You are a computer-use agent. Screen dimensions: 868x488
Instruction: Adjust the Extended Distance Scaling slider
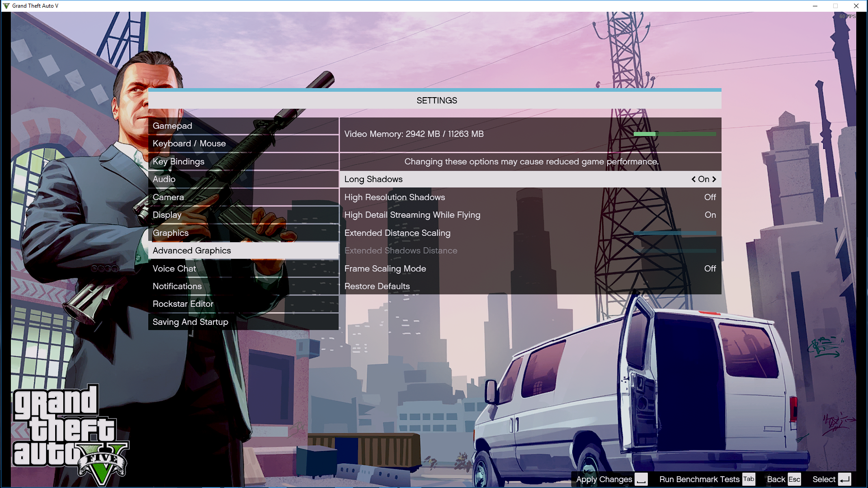(x=675, y=233)
